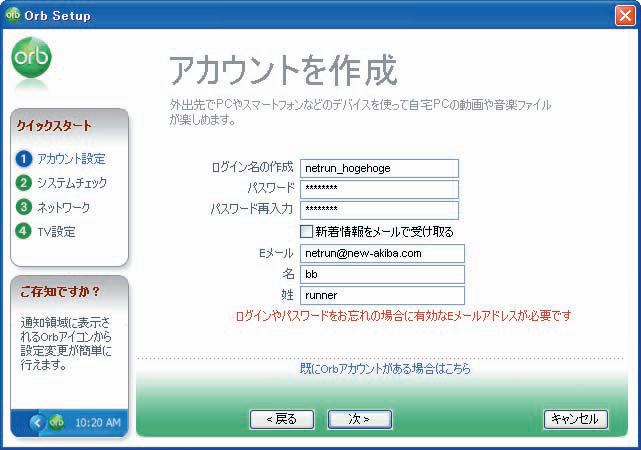This screenshot has height=450, width=641.
Task: Focus the 名 field containing bb
Action: (x=382, y=274)
